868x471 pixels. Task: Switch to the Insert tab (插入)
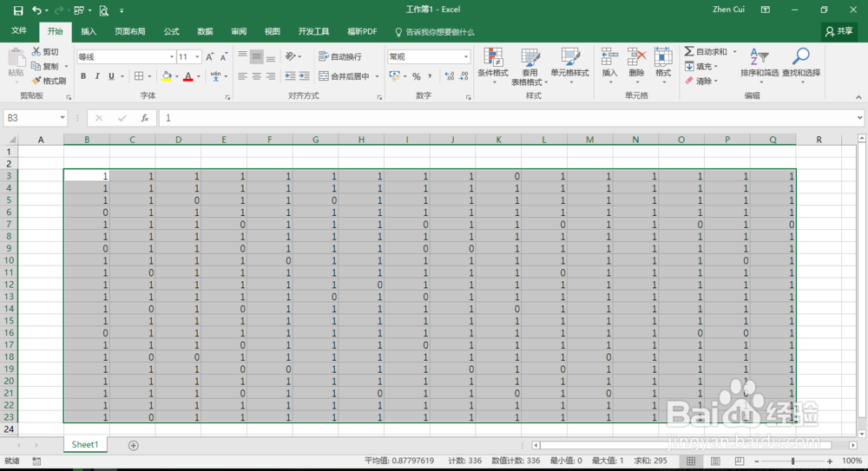coord(89,31)
